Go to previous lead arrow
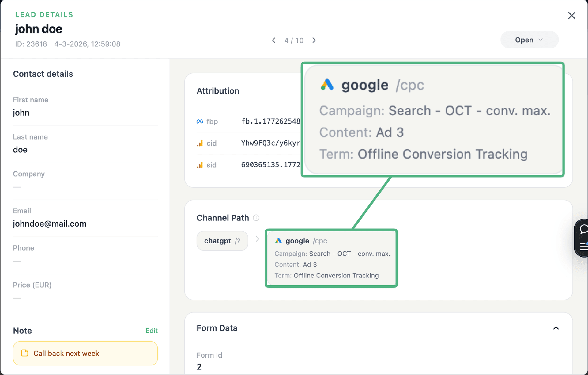 [274, 40]
